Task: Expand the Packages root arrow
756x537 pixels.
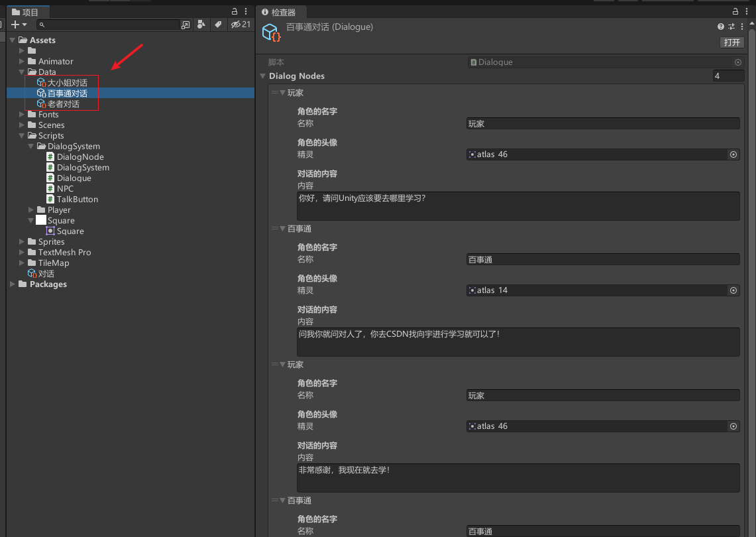Action: click(x=13, y=284)
